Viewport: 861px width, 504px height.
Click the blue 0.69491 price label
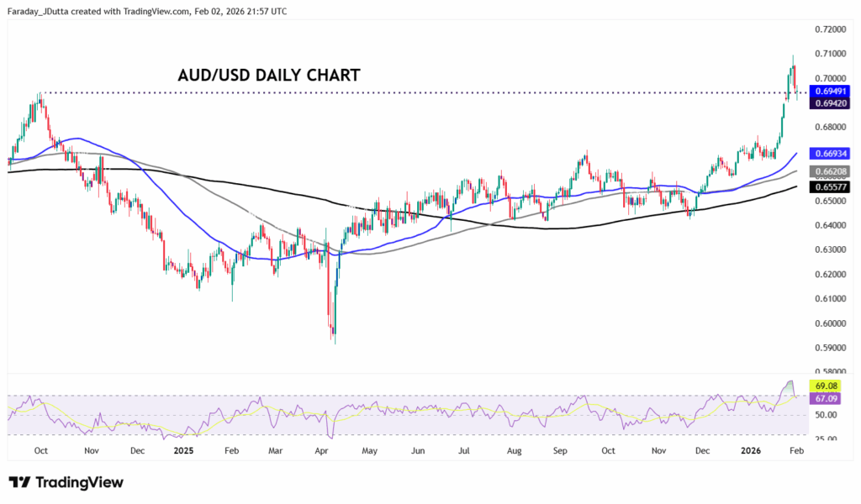coord(829,91)
